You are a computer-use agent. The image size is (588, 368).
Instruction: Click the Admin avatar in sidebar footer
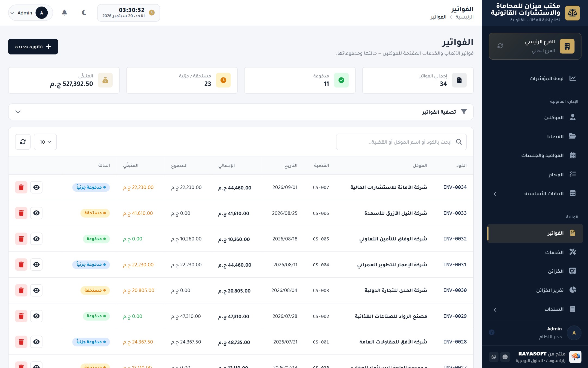click(x=574, y=333)
